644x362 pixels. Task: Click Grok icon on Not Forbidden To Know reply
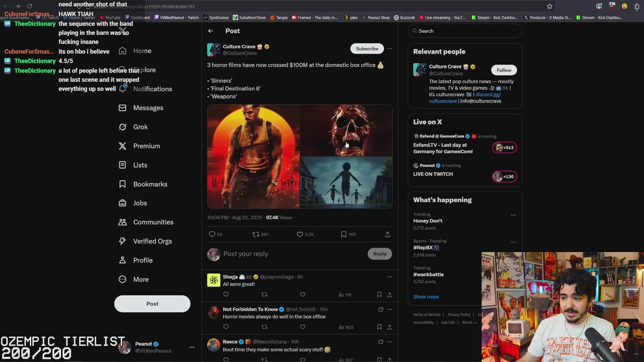[381, 310]
